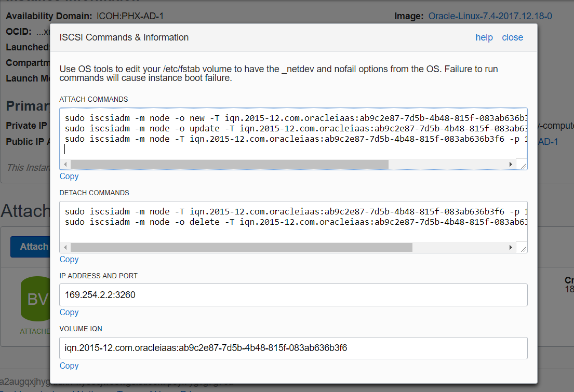This screenshot has width=574, height=392.
Task: Click the Availability Domain value ICOH:PHX-AD-1
Action: [x=130, y=16]
